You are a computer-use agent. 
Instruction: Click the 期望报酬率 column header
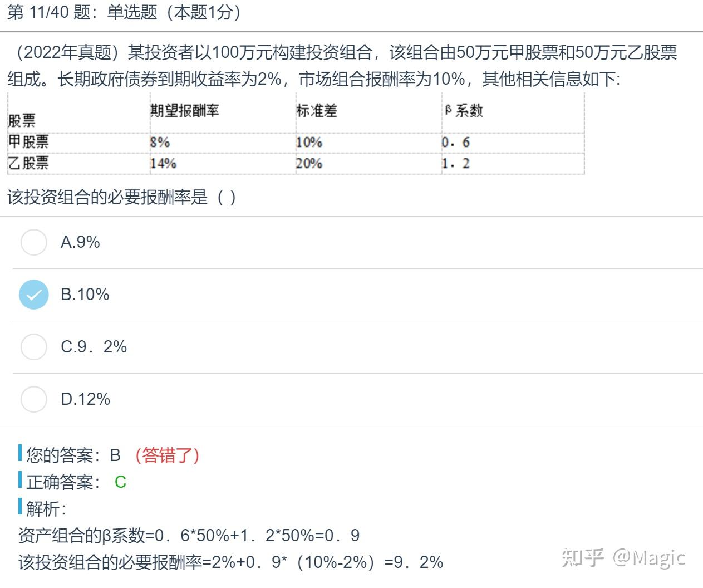pyautogui.click(x=186, y=111)
